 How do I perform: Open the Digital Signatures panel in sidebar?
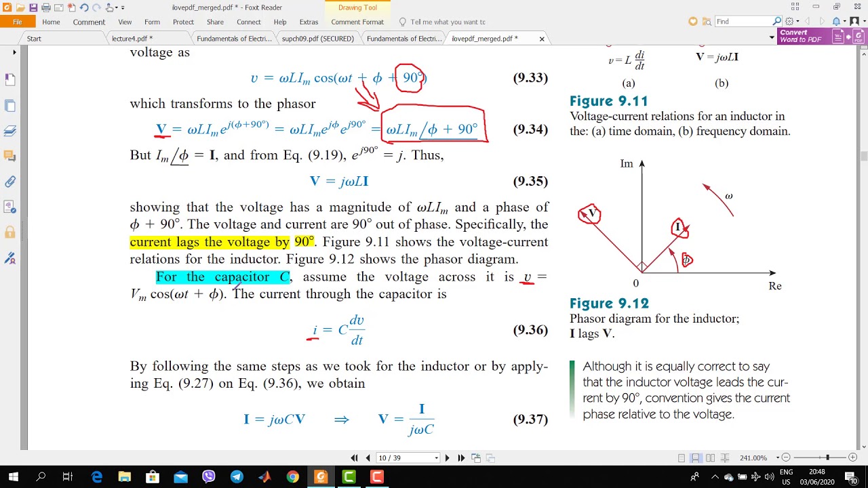click(10, 258)
